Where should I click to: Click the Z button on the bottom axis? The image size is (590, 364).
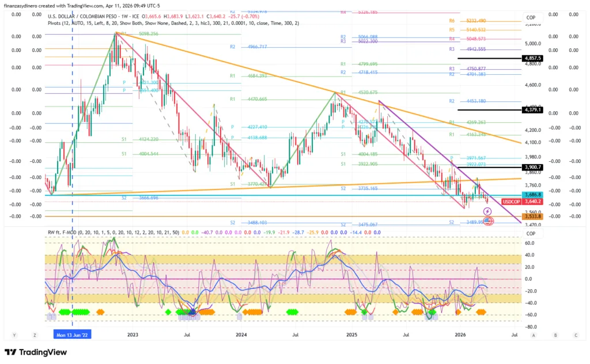click(x=35, y=335)
